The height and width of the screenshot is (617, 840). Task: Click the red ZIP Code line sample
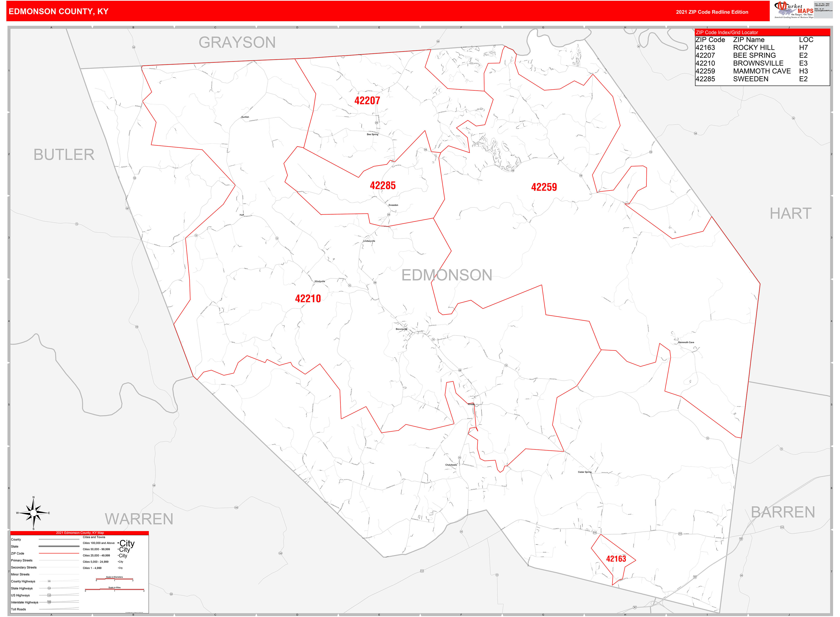point(59,553)
